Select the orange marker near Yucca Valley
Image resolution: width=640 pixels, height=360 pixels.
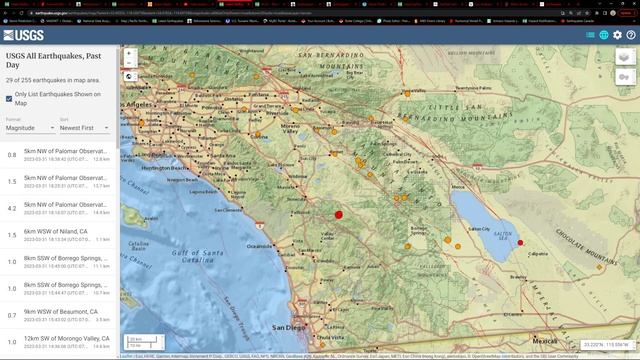pos(407,94)
